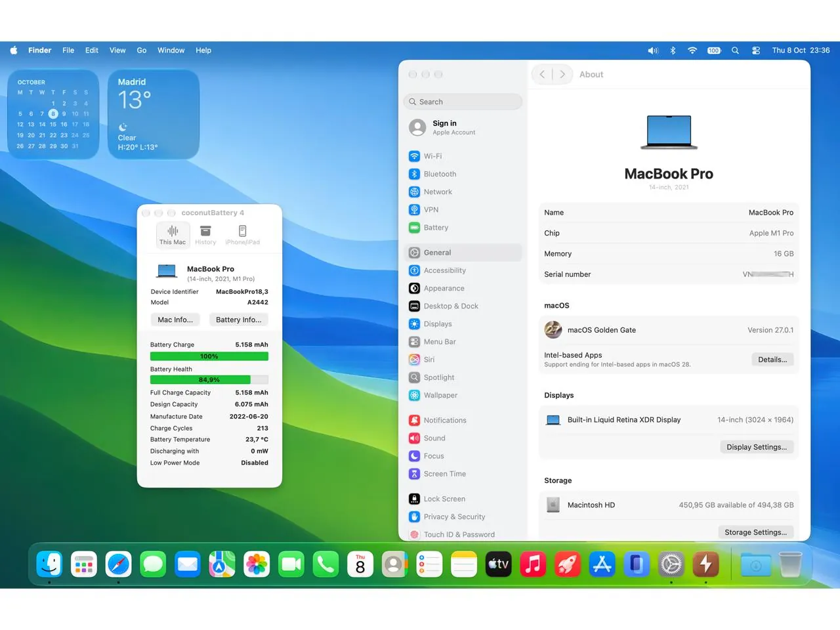Image resolution: width=840 pixels, height=630 pixels.
Task: Select General in the settings sidebar
Action: 463,253
